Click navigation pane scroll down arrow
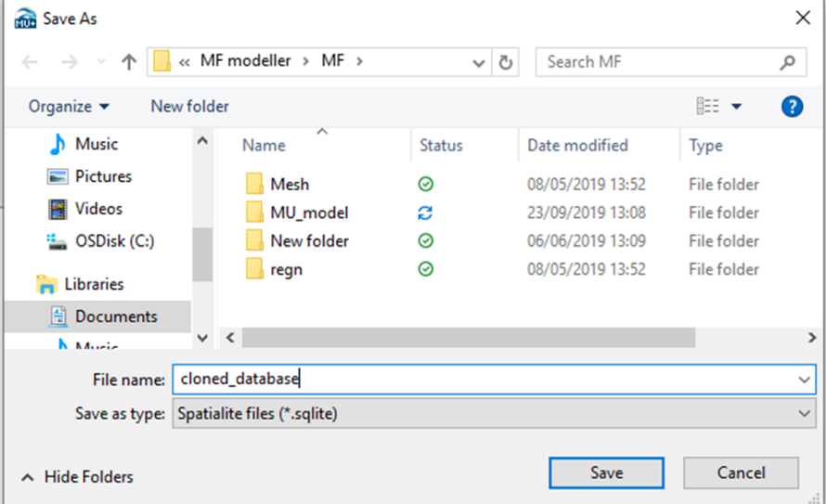Viewport: 826px width, 504px height. pyautogui.click(x=202, y=338)
